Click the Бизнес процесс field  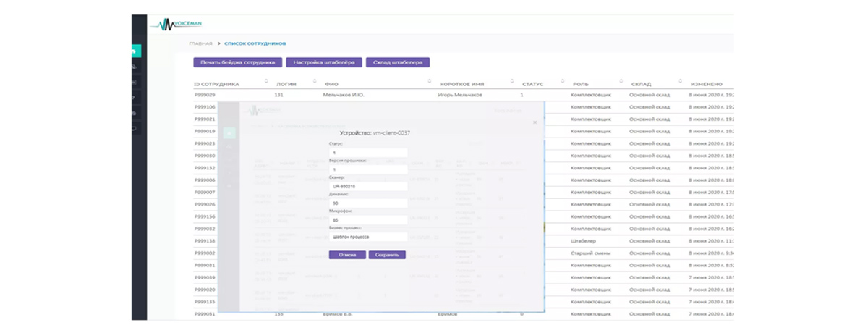[368, 237]
